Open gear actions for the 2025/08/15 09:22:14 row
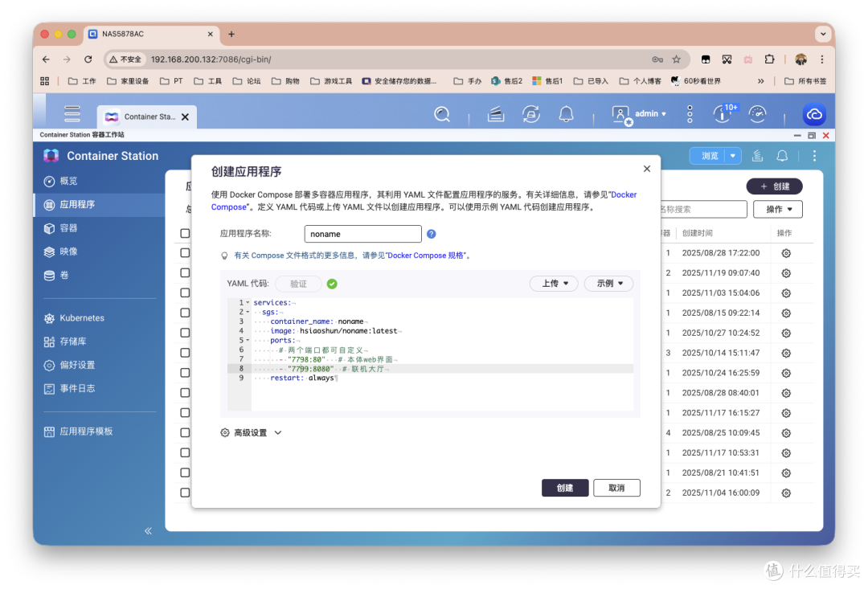Screen dimensions: 868x589 [786, 313]
